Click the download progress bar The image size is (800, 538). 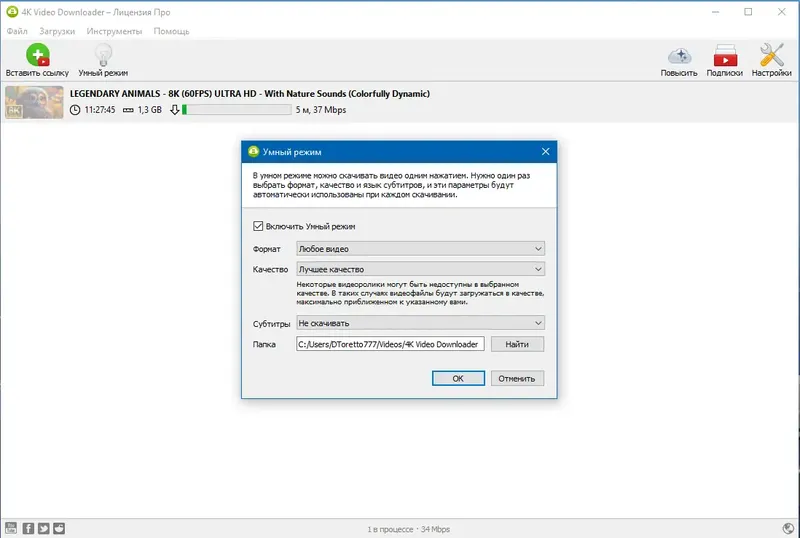pos(237,110)
